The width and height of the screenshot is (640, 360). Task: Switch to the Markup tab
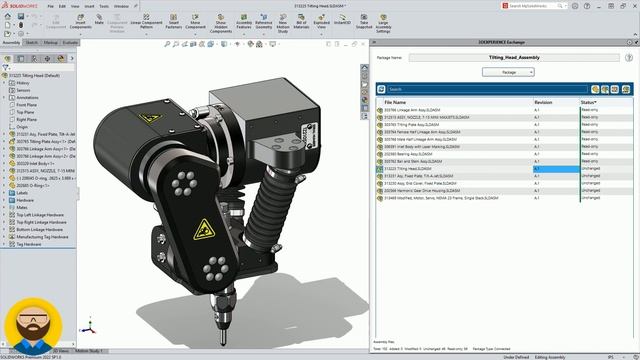(51, 42)
